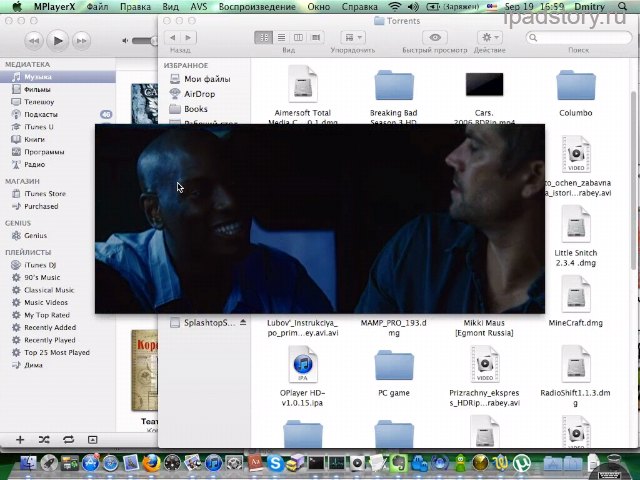This screenshot has width=640, height=480.
Task: Select Recently Added playlist
Action: tap(50, 327)
